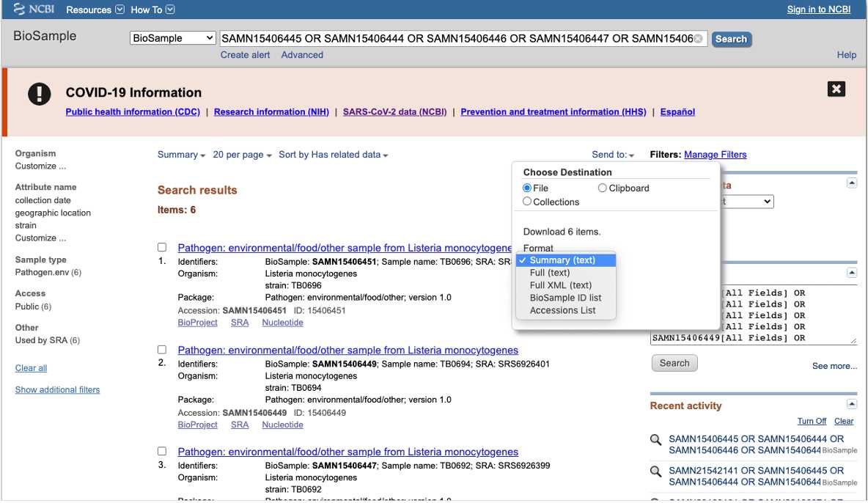Open the BioSample database dropdown

tap(173, 39)
